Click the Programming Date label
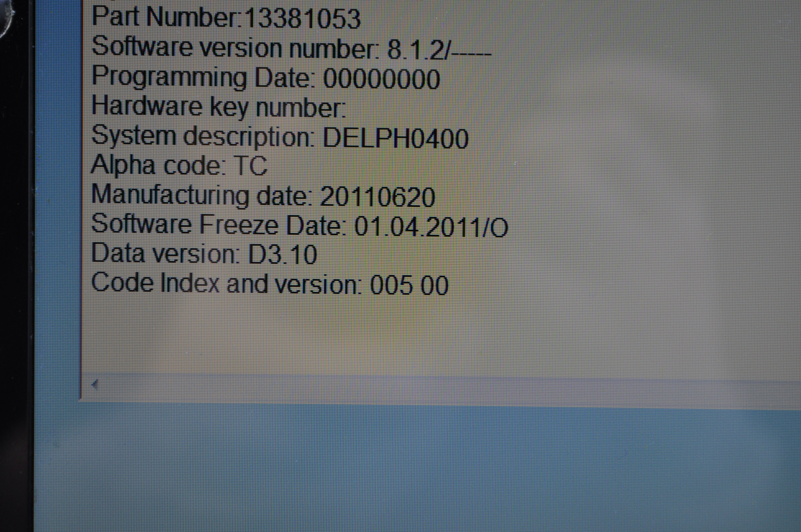The height and width of the screenshot is (532, 801). (204, 78)
